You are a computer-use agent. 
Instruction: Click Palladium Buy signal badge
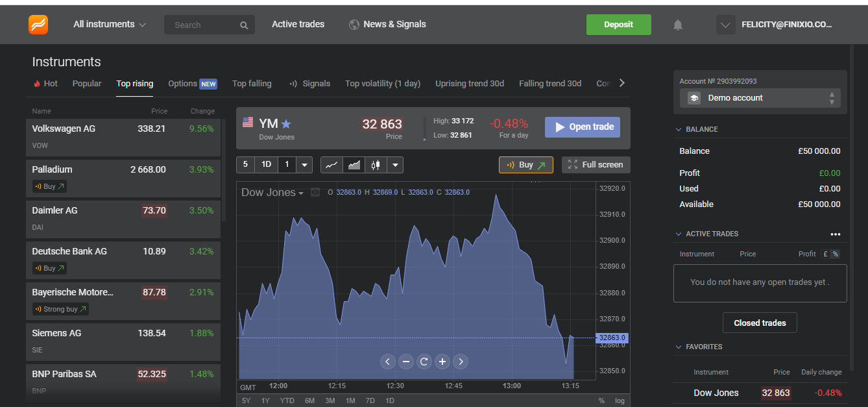50,186
